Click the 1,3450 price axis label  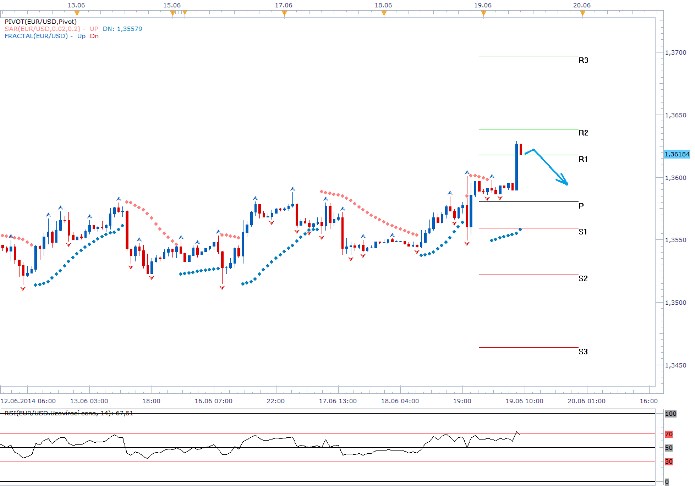[675, 365]
